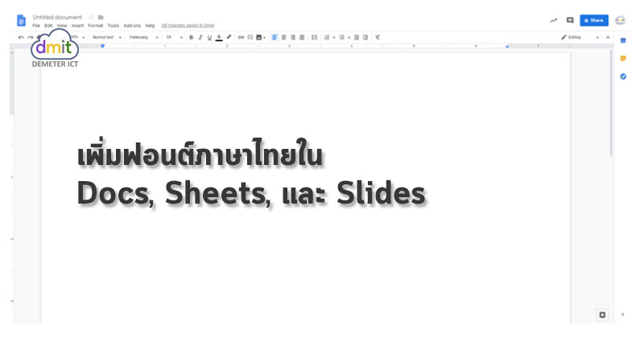Open the font size 24 dropdown
Screen dimensions: 644x338
click(x=174, y=37)
